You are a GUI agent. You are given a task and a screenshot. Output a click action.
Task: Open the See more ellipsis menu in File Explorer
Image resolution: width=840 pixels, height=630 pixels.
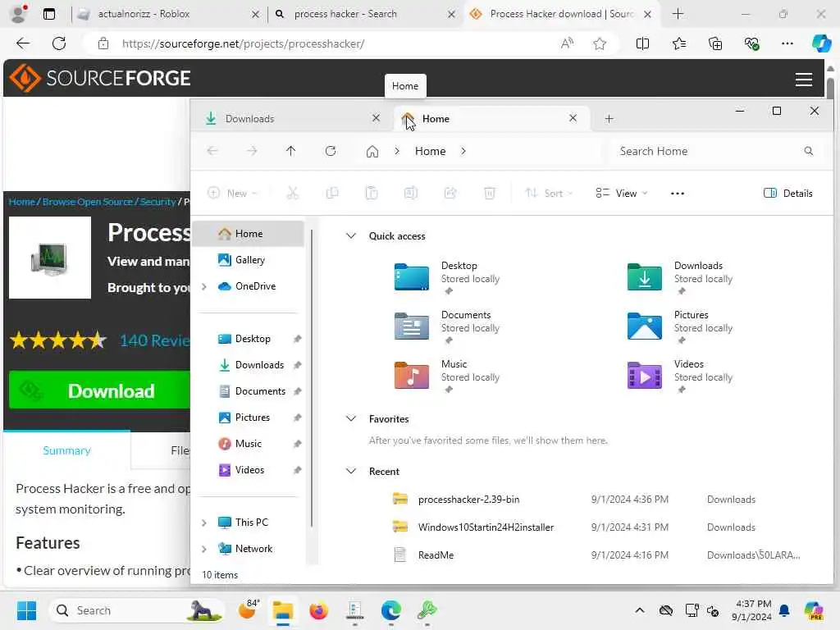(677, 194)
